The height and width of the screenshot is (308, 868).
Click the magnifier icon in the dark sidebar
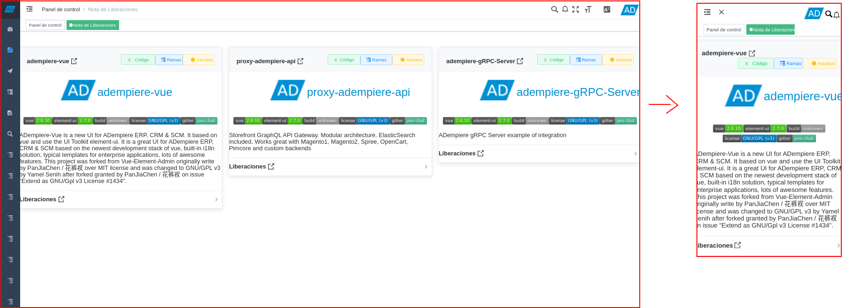[x=10, y=134]
